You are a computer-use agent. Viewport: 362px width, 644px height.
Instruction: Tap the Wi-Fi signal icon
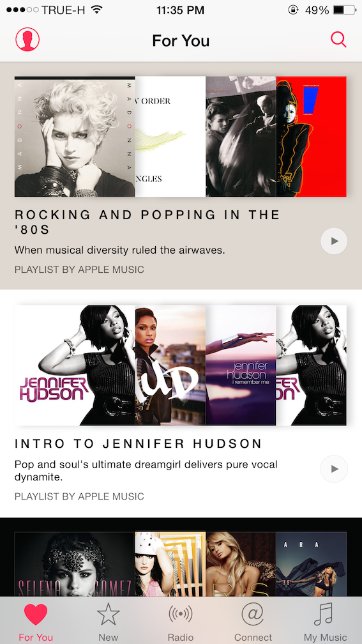point(97,10)
